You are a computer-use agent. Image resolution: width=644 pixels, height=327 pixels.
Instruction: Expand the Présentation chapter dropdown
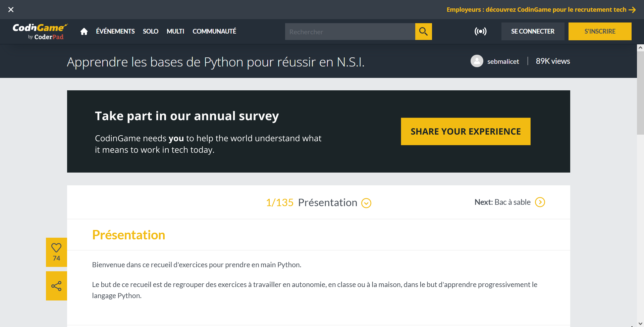point(366,203)
